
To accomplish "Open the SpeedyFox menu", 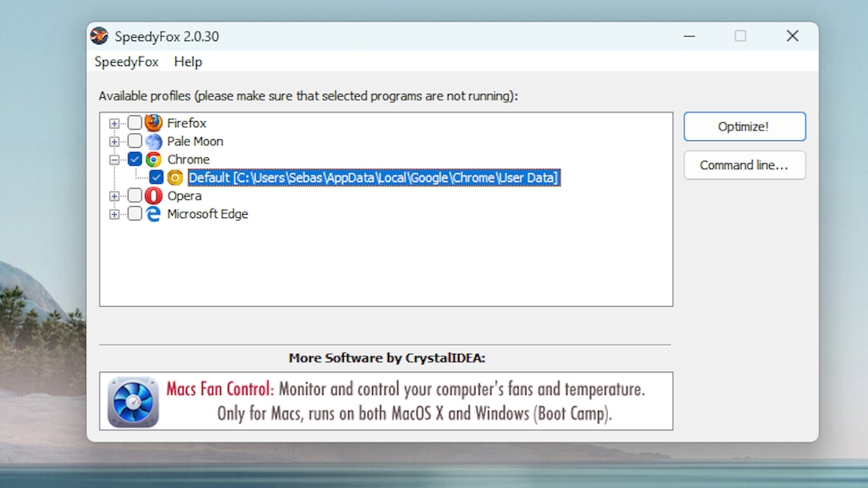I will (x=126, y=62).
